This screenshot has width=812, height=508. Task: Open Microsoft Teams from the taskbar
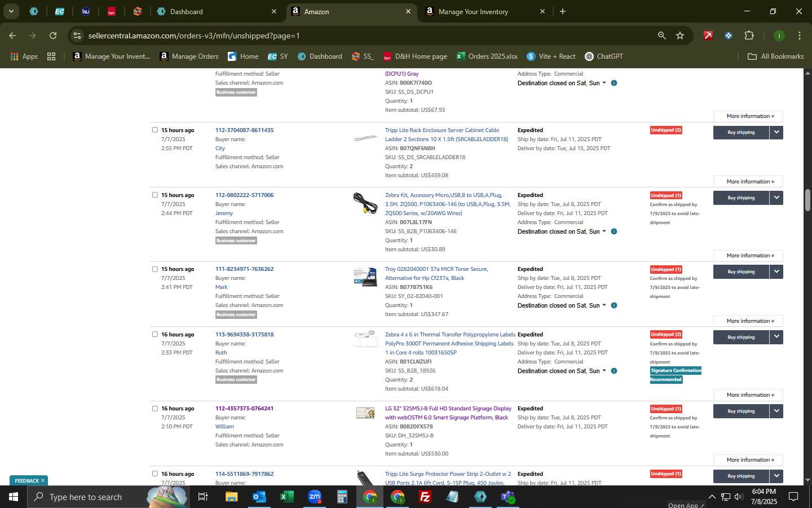pyautogui.click(x=508, y=497)
